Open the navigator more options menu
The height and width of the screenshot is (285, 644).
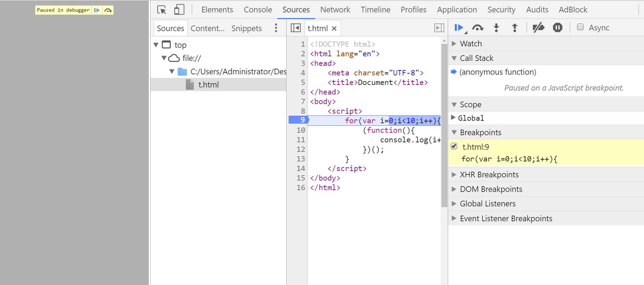click(x=276, y=28)
